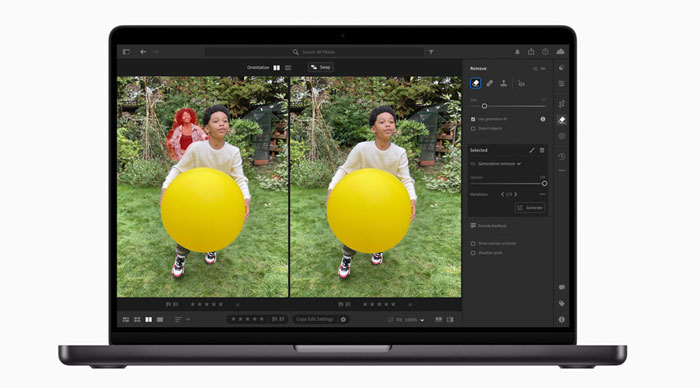Set star rating under the left photo
The width and height of the screenshot is (700, 388).
(x=207, y=305)
